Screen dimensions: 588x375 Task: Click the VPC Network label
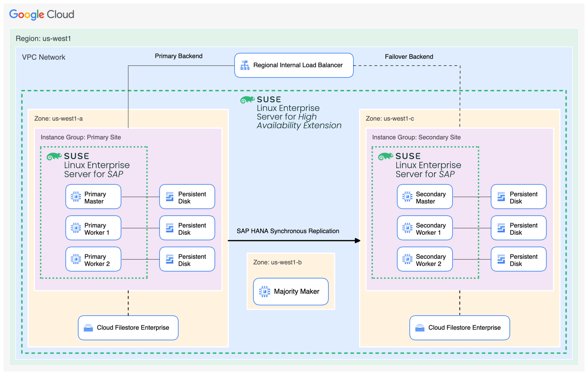(x=44, y=57)
